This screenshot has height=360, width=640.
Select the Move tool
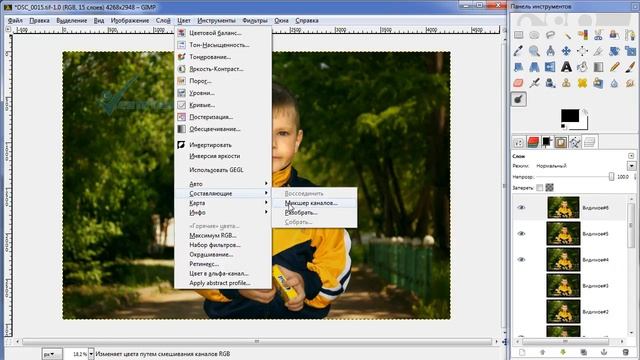pos(567,51)
